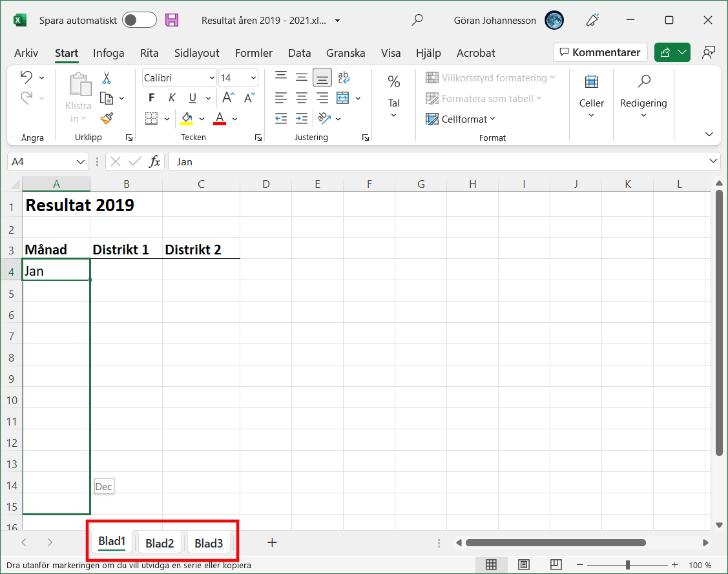Open the name box dropdown arrow
This screenshot has height=574, width=728.
[x=81, y=161]
